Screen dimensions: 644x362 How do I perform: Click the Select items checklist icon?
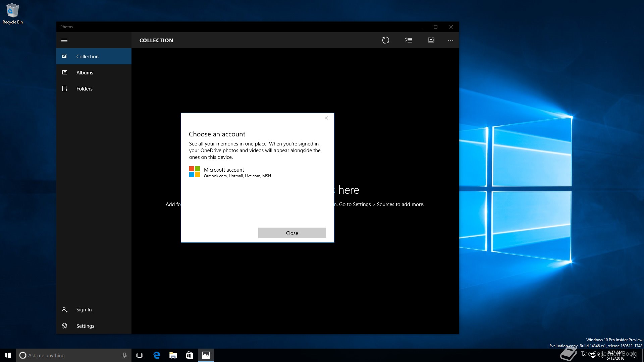coord(409,40)
